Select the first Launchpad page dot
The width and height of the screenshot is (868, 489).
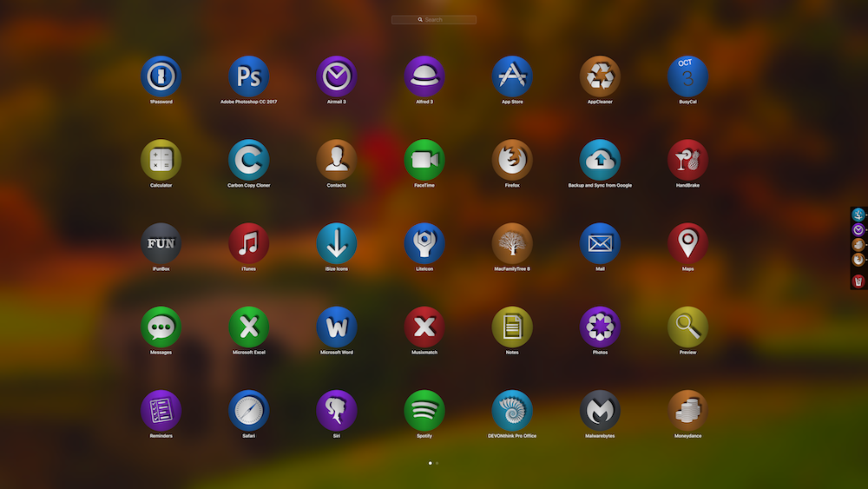(431, 463)
